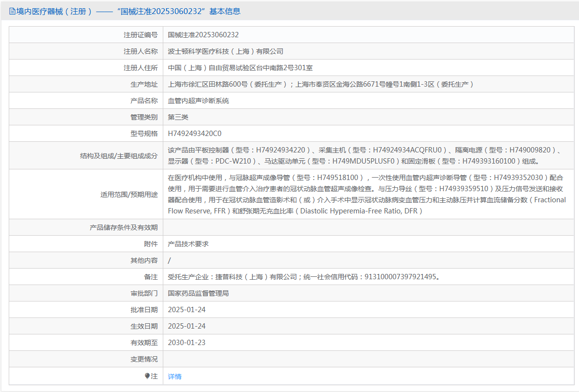Click the 变更情况 row label
Image resolution: width=579 pixels, height=392 pixels.
144,359
